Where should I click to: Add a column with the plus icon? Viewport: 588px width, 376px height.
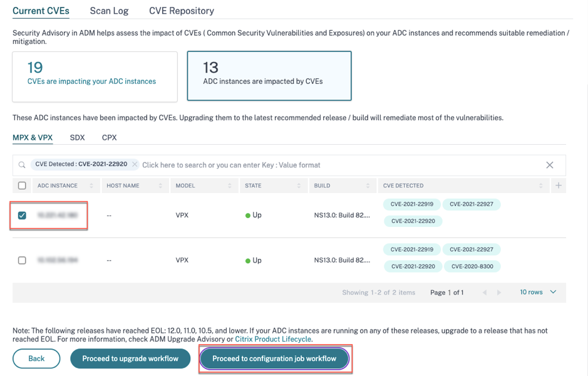pos(559,185)
